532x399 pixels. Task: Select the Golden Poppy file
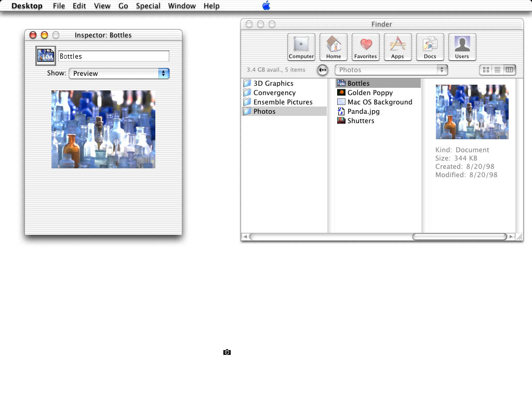coord(378,92)
